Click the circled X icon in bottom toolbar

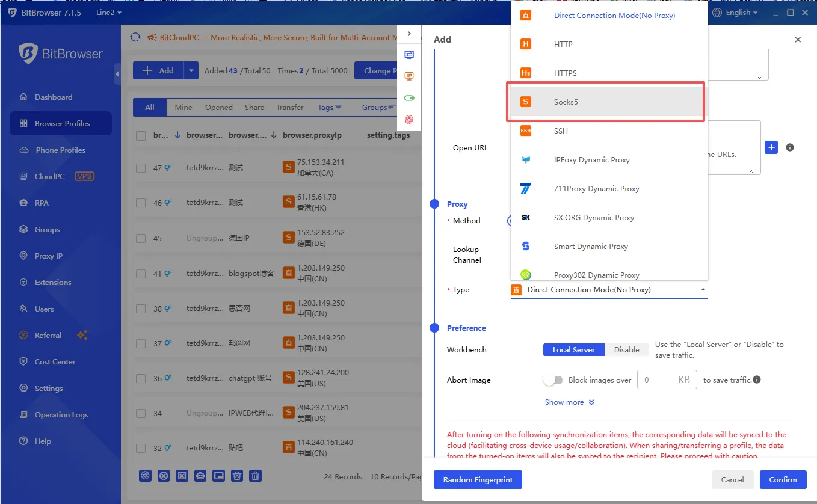tap(164, 476)
